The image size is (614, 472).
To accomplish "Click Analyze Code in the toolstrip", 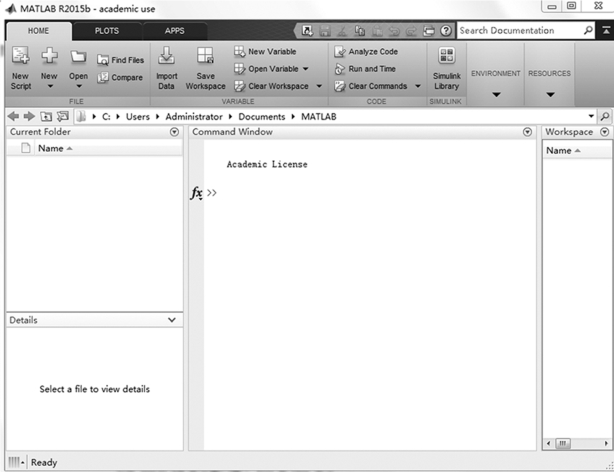I will (x=366, y=52).
